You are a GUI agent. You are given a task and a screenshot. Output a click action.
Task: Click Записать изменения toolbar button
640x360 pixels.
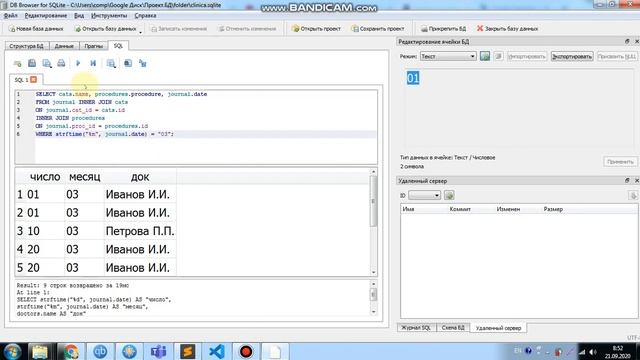[179, 29]
